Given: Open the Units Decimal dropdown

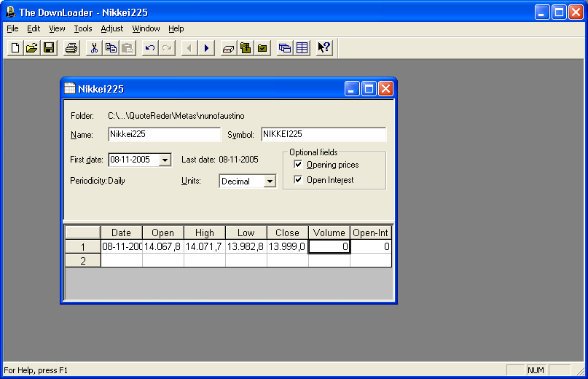Looking at the screenshot, I should 270,181.
